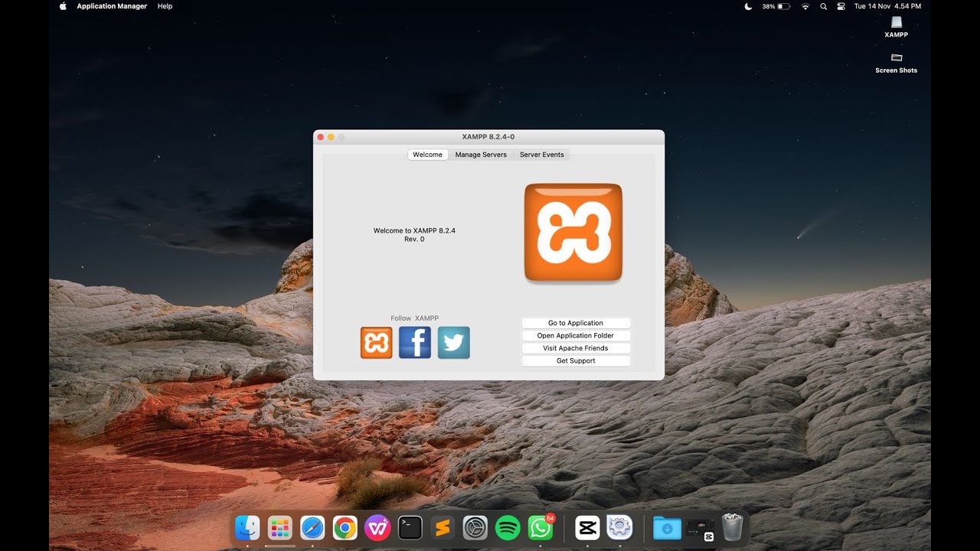Open the Apple menu

63,6
